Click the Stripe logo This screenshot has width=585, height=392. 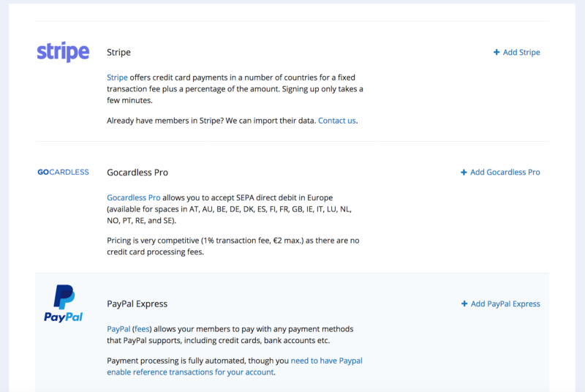[63, 52]
